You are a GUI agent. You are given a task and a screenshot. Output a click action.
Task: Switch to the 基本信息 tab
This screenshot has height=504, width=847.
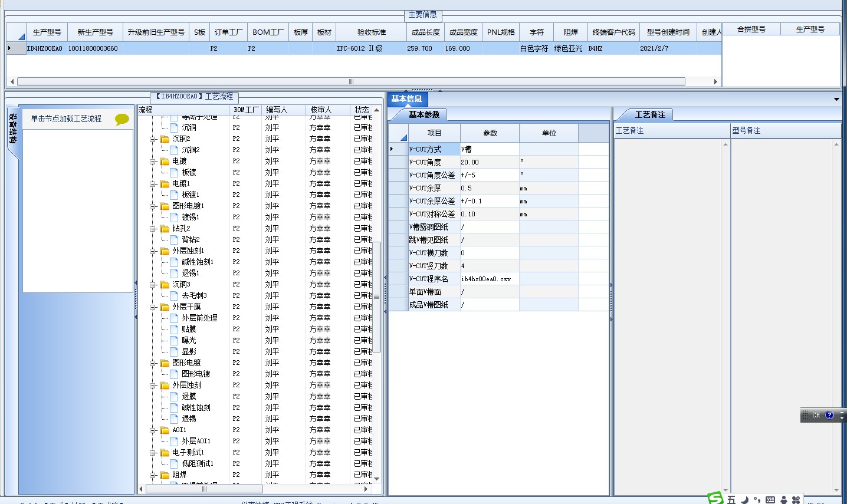pos(406,98)
